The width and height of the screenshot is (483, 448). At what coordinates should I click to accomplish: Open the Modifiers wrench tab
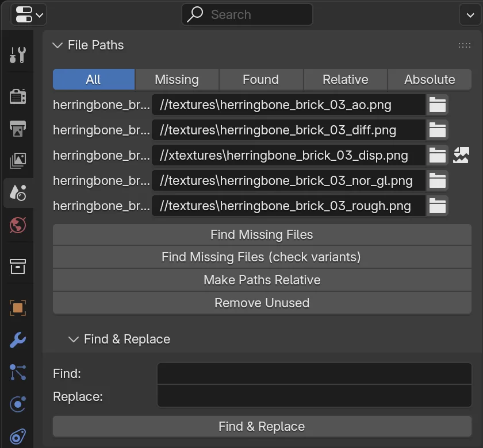click(18, 339)
